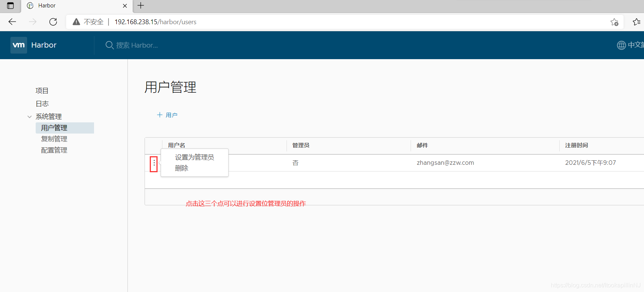The image size is (644, 292).
Task: Click the 否 admin cell
Action: point(295,163)
